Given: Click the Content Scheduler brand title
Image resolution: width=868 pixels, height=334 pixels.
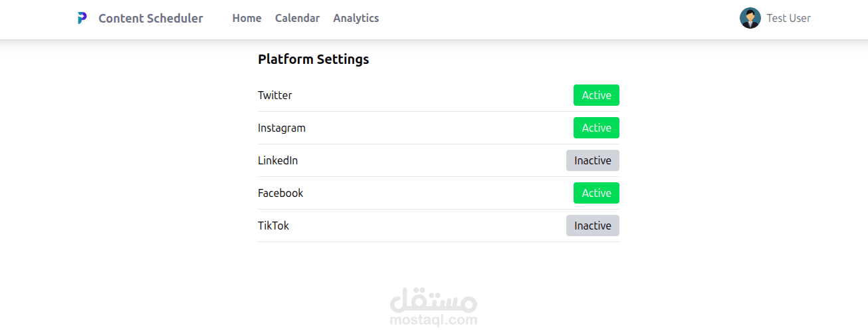Looking at the screenshot, I should click(x=151, y=18).
